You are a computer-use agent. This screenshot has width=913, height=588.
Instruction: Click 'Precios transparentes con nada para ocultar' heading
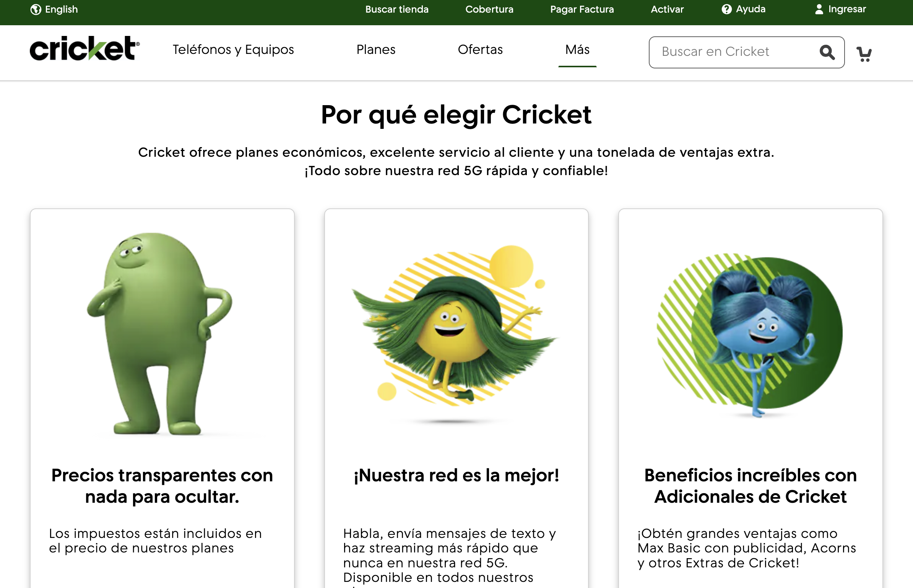point(162,486)
